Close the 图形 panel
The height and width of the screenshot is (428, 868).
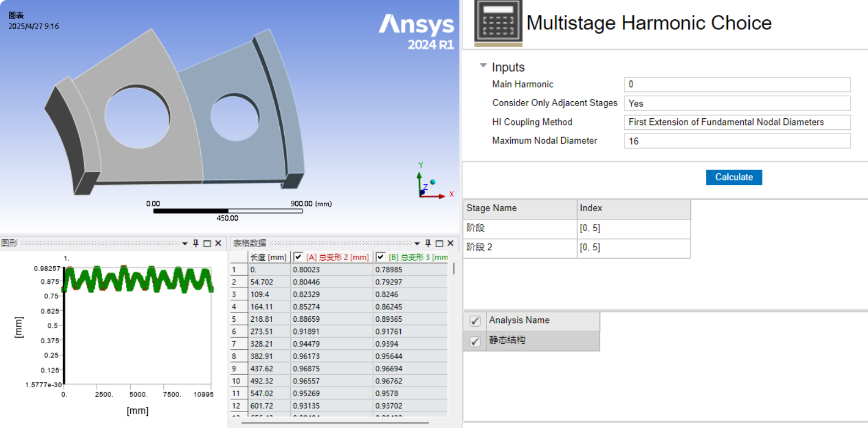pyautogui.click(x=218, y=243)
